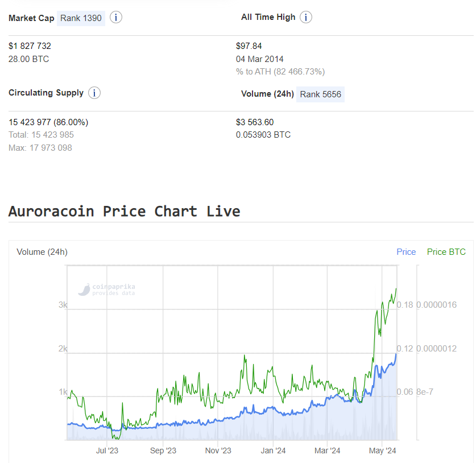The width and height of the screenshot is (476, 463).
Task: Click the 0.0000016 BTC axis label
Action: 436,305
